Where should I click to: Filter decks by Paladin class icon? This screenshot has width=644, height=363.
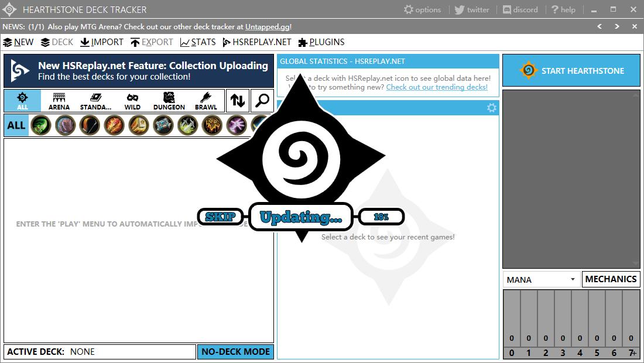[139, 125]
